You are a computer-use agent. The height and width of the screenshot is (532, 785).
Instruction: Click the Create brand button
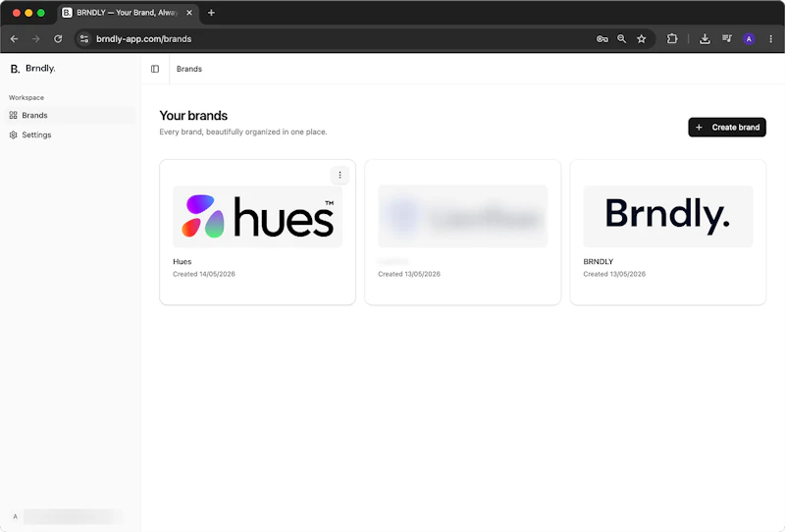tap(727, 128)
